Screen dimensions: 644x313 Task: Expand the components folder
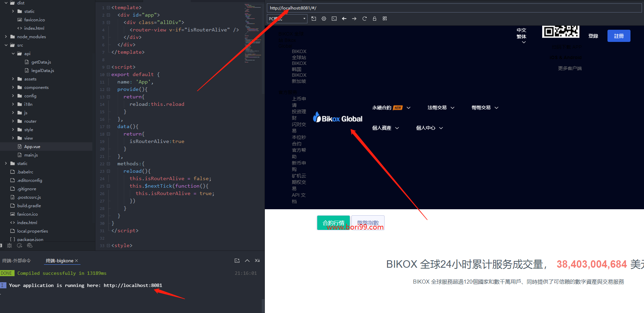tap(13, 88)
